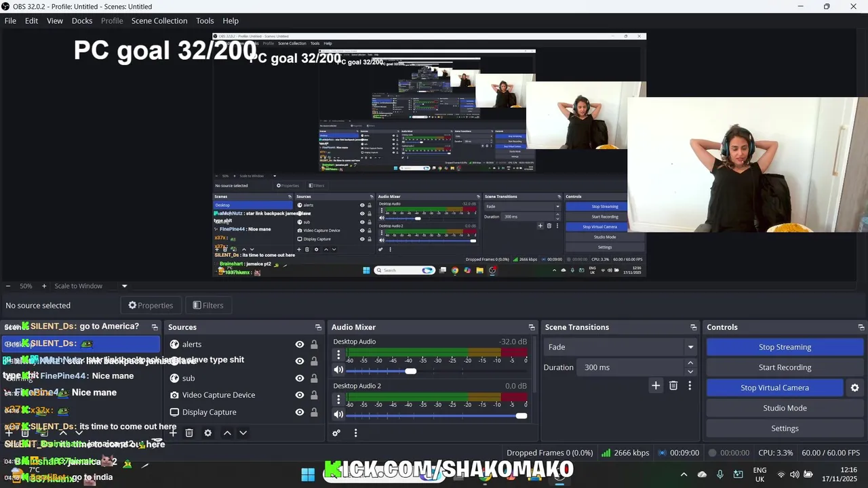Open transition properties three-dot icon
This screenshot has height=488, width=868.
tap(690, 386)
